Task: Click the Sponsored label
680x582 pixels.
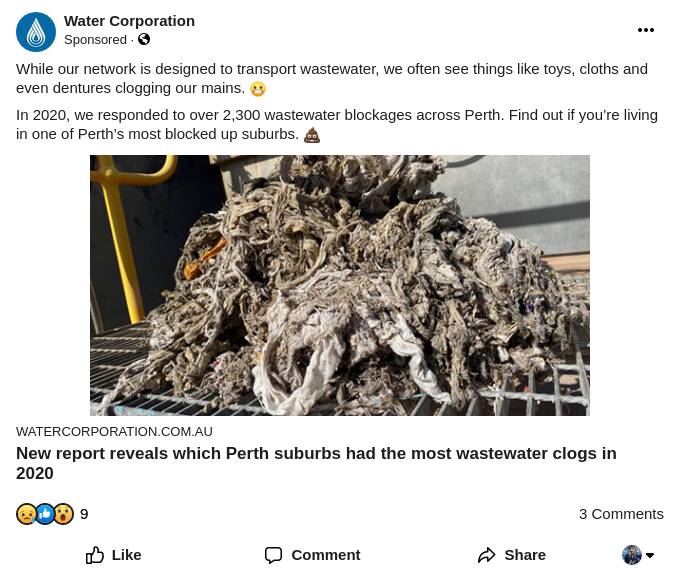Action: [95, 40]
